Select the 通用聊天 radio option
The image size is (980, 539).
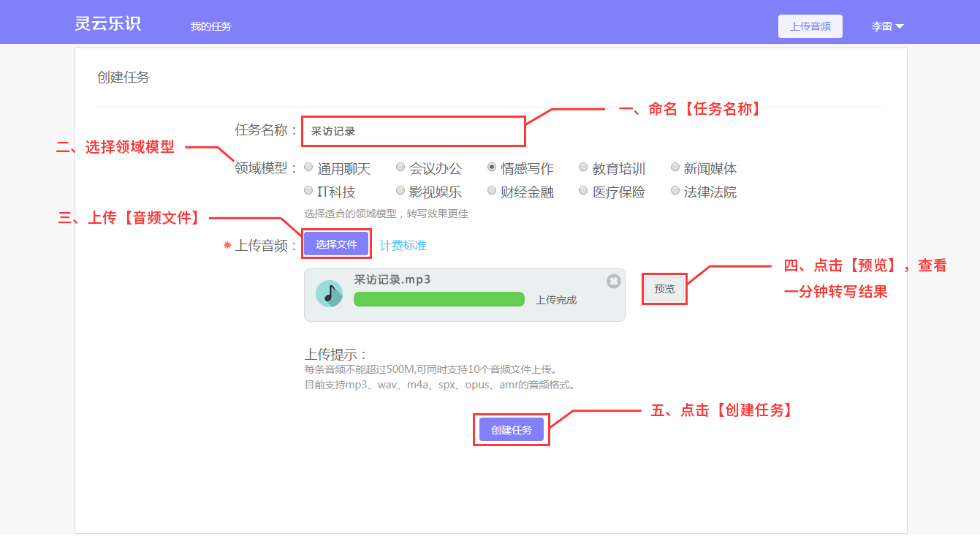tap(308, 167)
